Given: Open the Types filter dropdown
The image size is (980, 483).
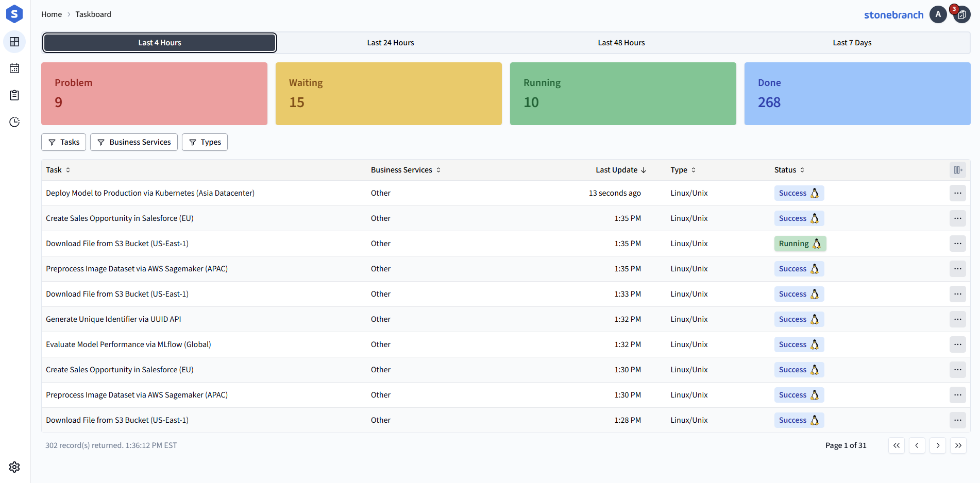Looking at the screenshot, I should click(205, 142).
